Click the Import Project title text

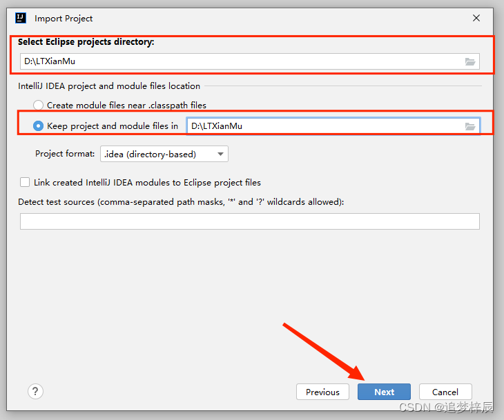point(64,19)
